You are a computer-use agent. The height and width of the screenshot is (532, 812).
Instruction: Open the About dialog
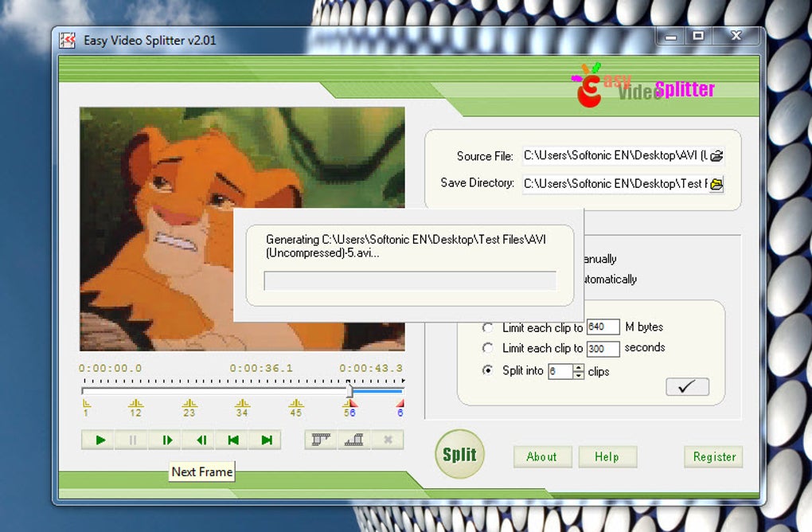click(x=542, y=456)
